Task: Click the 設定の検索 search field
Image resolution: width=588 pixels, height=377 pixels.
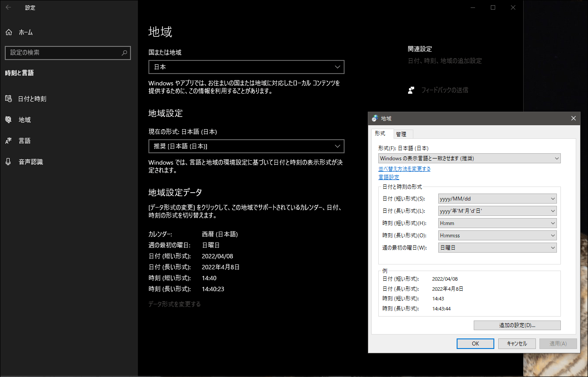Action: (68, 53)
